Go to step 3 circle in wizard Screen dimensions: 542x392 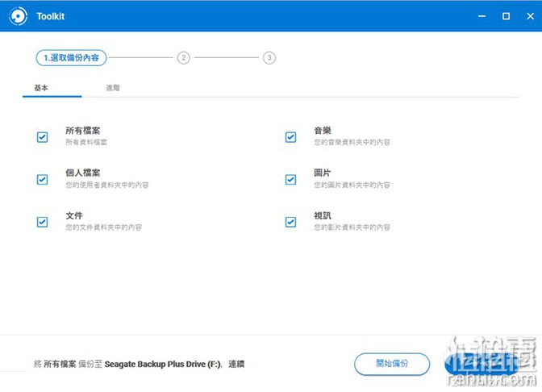coord(269,58)
